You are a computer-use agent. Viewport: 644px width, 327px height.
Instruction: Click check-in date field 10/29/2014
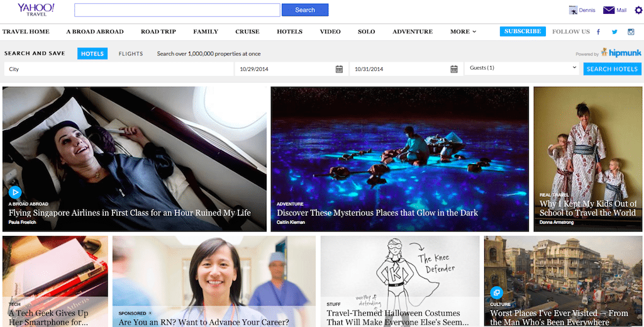pyautogui.click(x=292, y=69)
